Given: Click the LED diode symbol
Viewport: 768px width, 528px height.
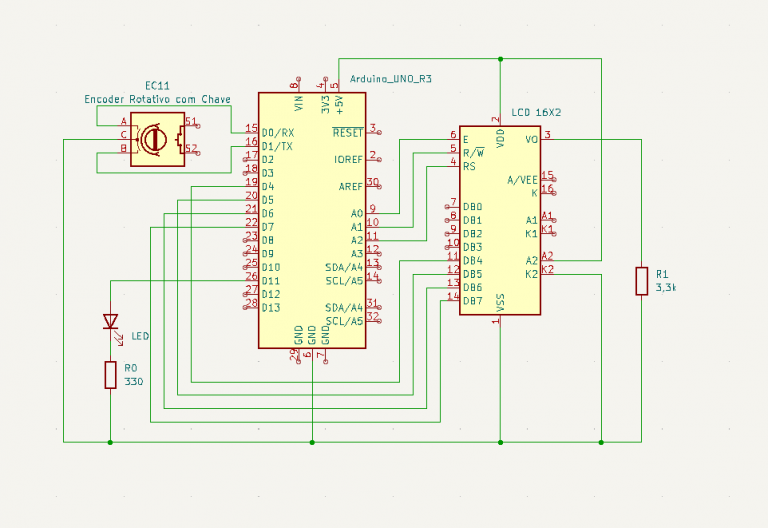Looking at the screenshot, I should (x=110, y=322).
